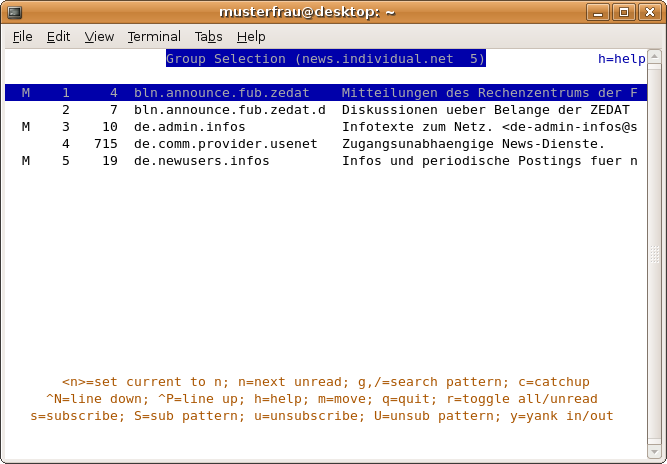Maximize the terminal window
Image resolution: width=667 pixels, height=464 pixels.
coord(624,12)
